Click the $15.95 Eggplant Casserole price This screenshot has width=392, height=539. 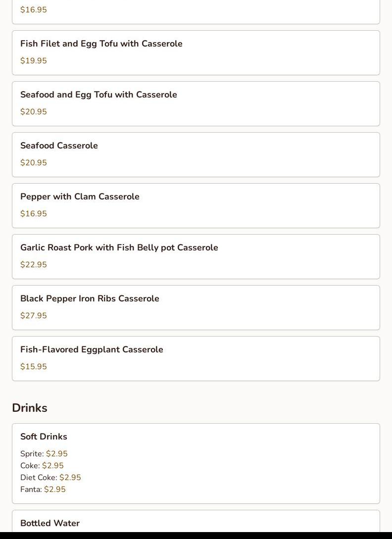[x=34, y=367]
